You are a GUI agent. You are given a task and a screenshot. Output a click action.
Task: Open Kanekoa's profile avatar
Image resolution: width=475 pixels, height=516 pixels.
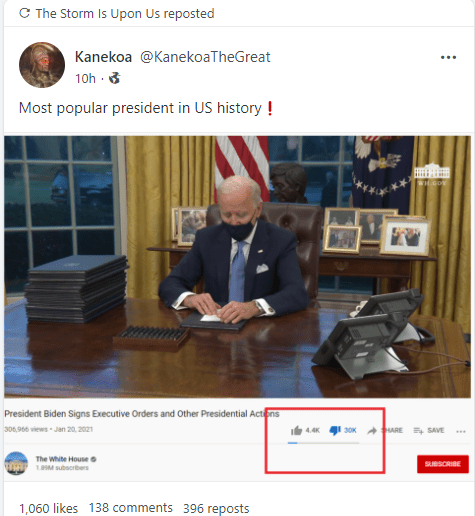[x=42, y=65]
